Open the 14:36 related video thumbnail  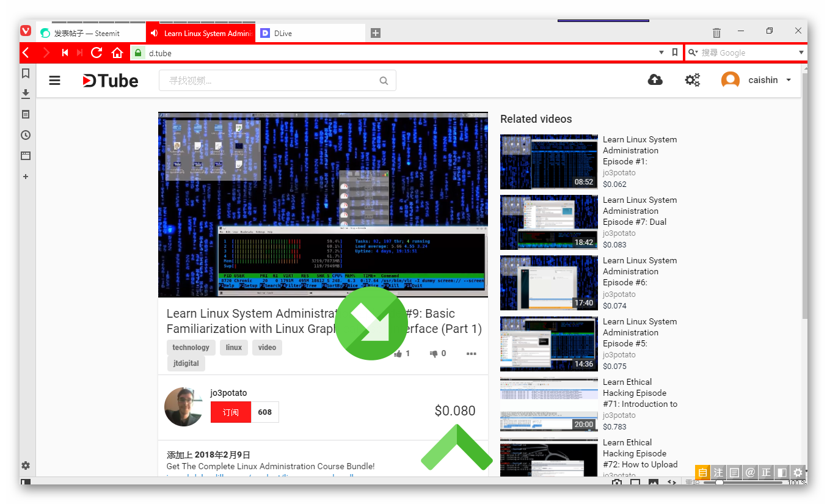point(549,344)
